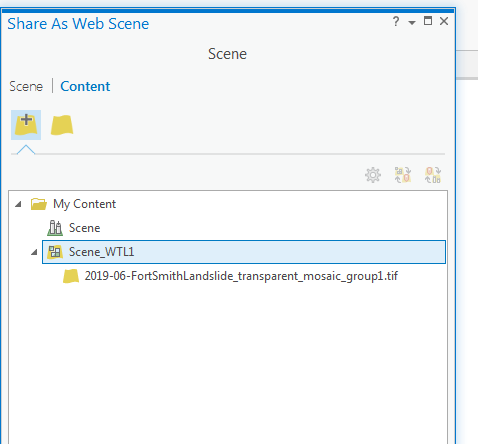Switch to the Content tab
This screenshot has width=478, height=444.
point(85,86)
